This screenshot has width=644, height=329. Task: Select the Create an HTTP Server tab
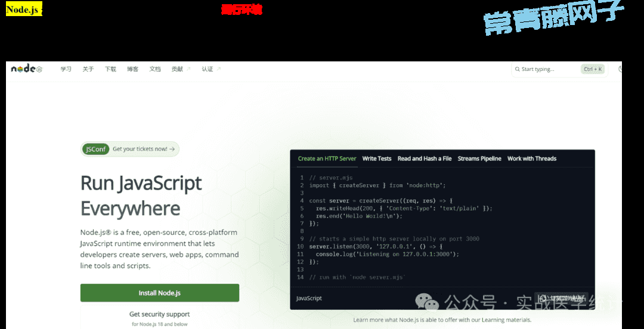327,159
